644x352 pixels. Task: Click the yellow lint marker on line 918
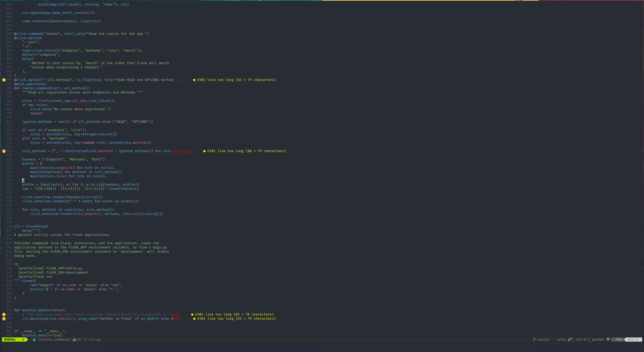point(4,151)
